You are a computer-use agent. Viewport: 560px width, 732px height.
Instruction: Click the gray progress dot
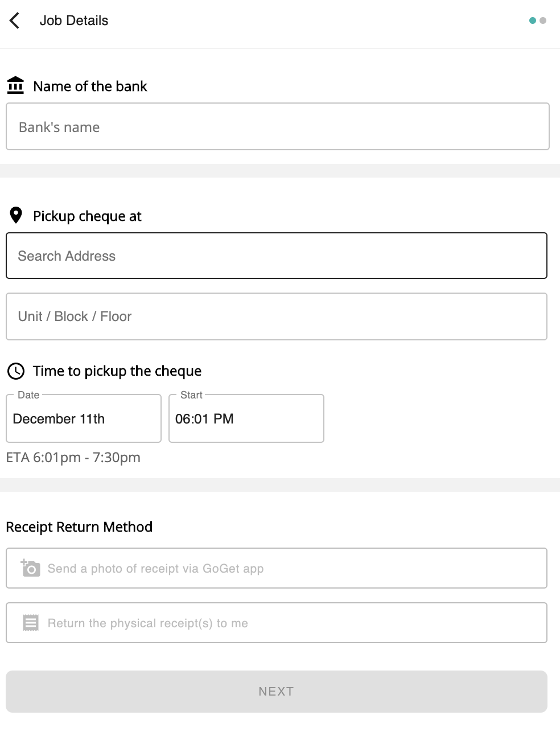[x=543, y=20]
